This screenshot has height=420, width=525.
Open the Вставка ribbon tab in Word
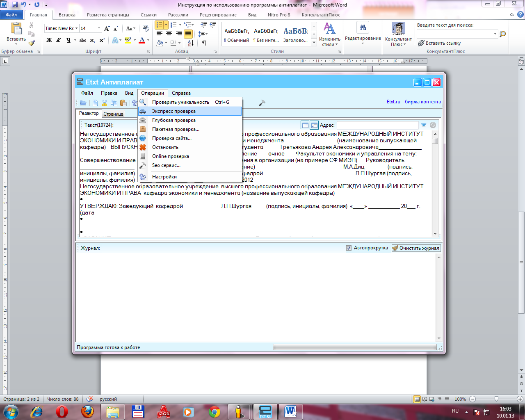tap(67, 15)
